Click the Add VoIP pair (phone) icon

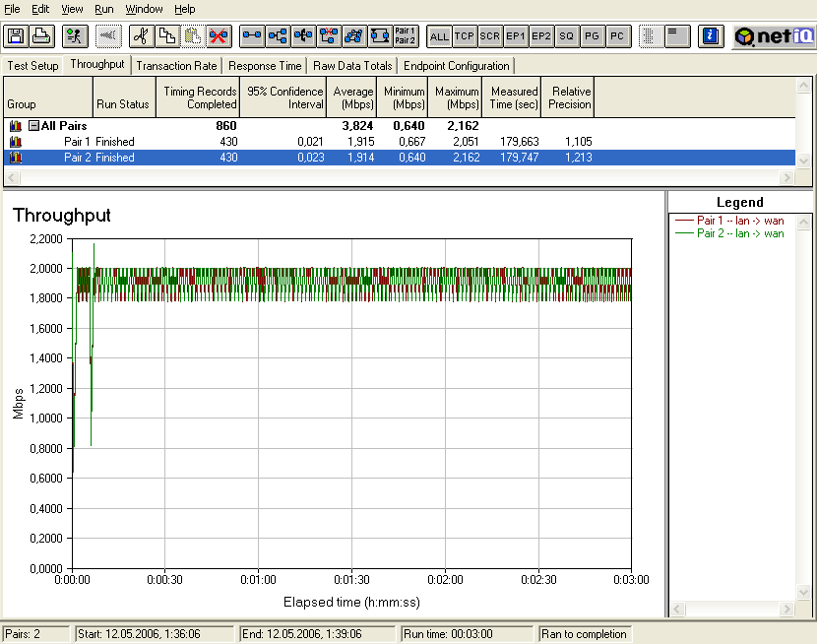303,36
